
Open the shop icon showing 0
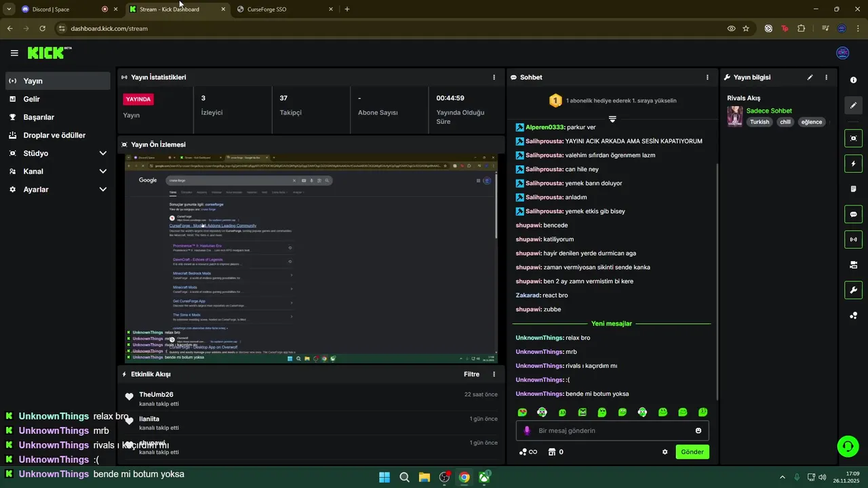(556, 452)
